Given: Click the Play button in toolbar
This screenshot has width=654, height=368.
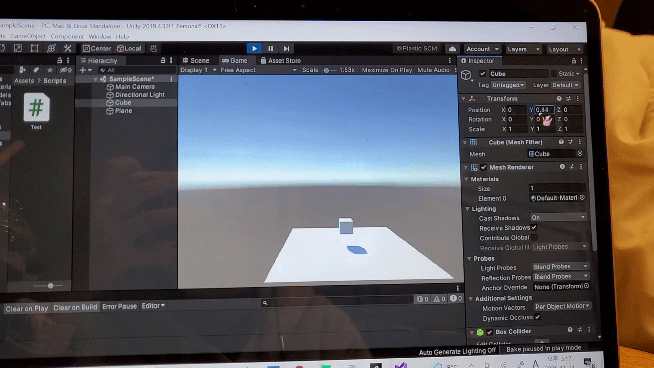Looking at the screenshot, I should tap(254, 48).
